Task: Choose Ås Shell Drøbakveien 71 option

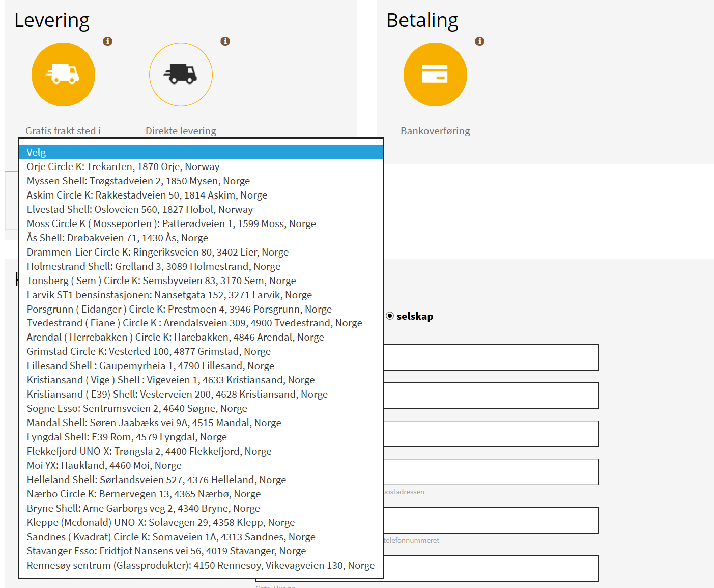Action: [x=201, y=238]
